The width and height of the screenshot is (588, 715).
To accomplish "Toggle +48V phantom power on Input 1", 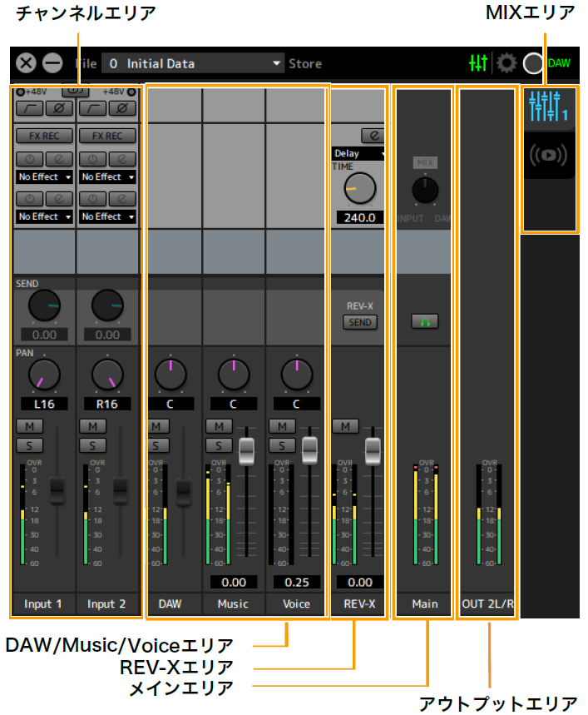I will pyautogui.click(x=19, y=92).
